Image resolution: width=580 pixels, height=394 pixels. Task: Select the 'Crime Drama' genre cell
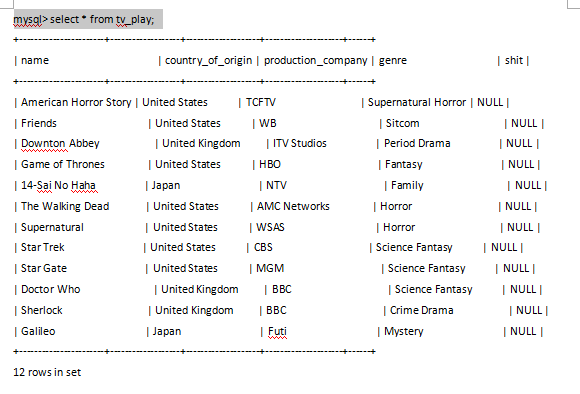click(x=422, y=310)
